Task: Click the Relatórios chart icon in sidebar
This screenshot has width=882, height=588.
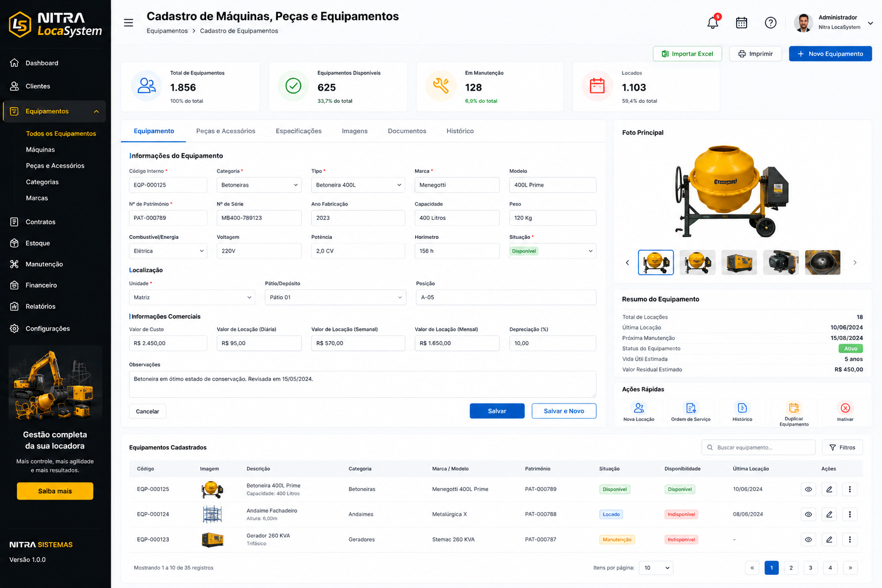Action: [14, 306]
